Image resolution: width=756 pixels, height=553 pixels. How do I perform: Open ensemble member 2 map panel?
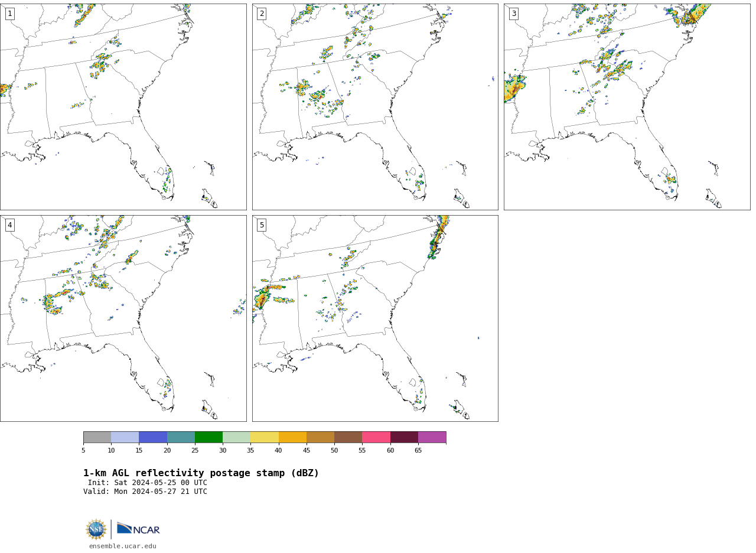pos(375,107)
